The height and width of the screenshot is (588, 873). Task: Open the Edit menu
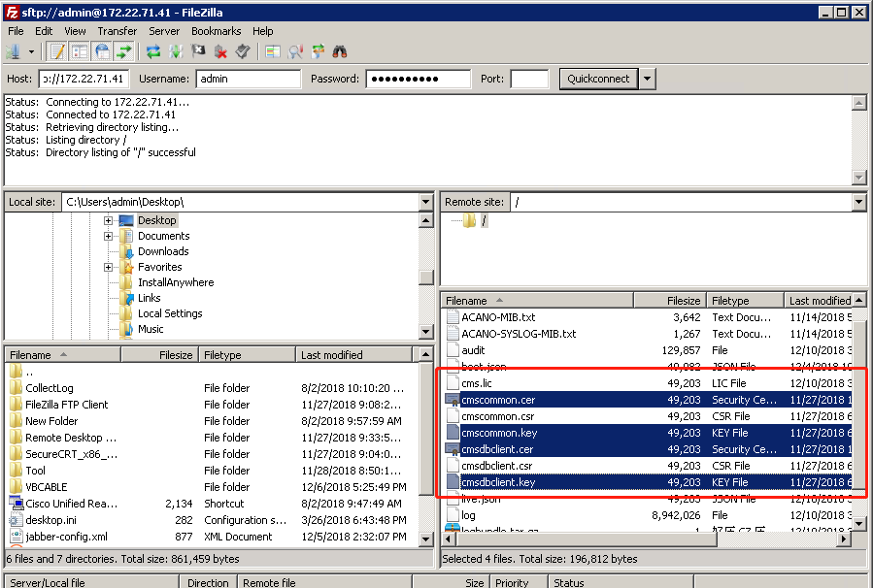coord(44,31)
